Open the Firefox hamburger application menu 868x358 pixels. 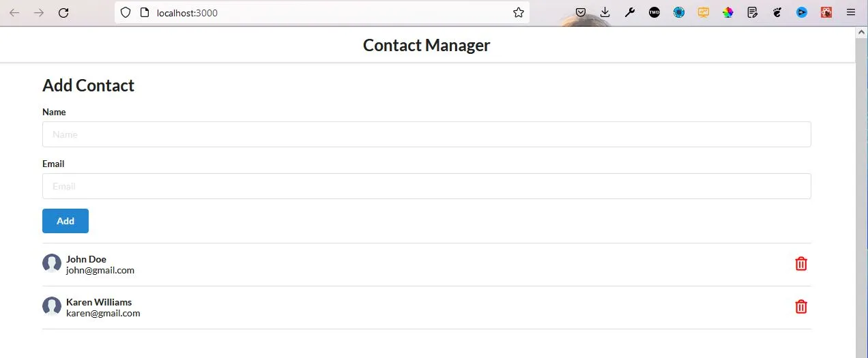pos(851,12)
